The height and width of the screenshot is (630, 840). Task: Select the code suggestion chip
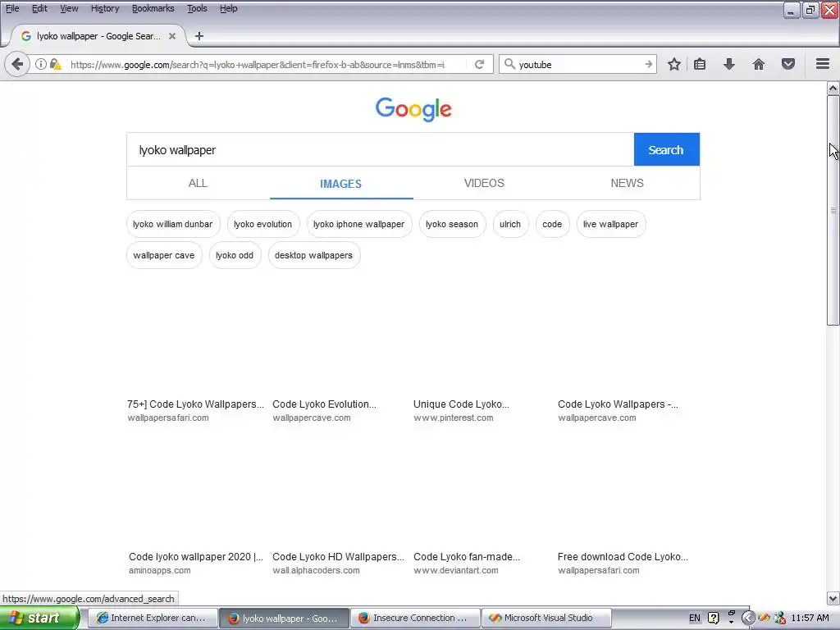[552, 225]
